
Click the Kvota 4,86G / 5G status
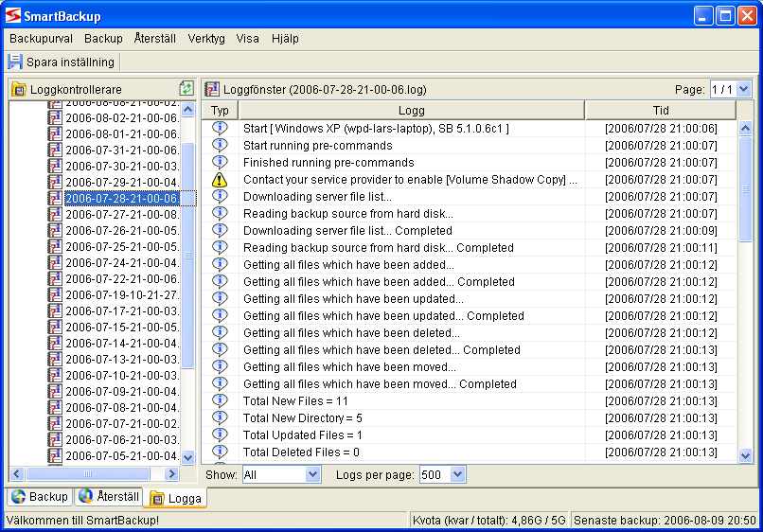pyautogui.click(x=488, y=521)
